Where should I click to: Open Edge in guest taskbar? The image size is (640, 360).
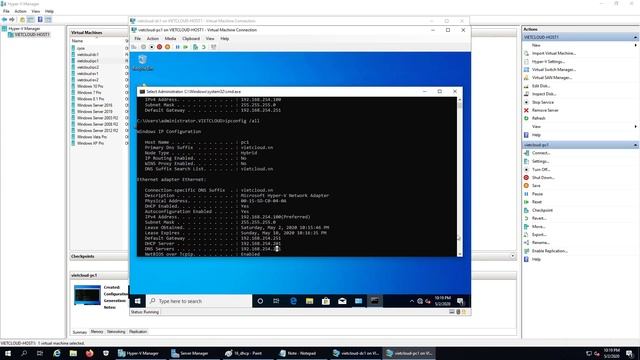point(293,301)
